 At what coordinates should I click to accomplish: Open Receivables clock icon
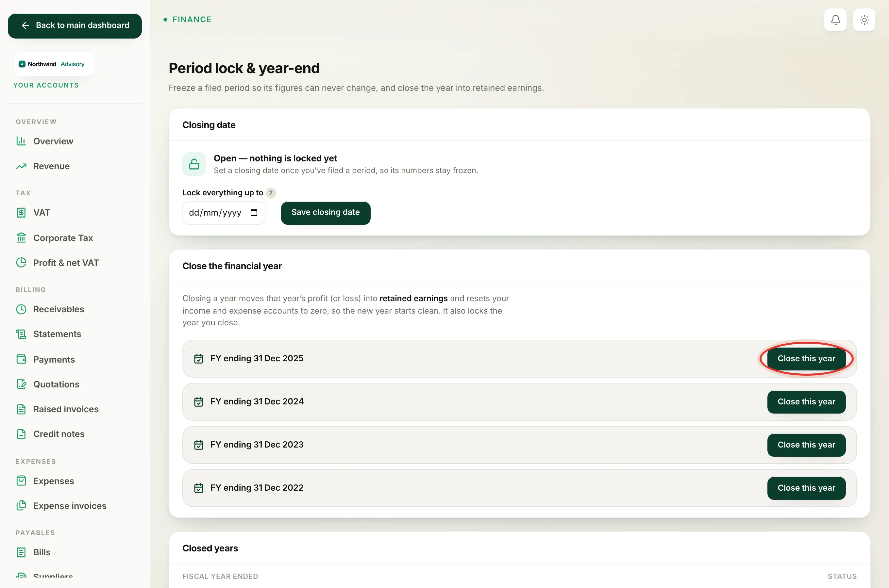21,309
